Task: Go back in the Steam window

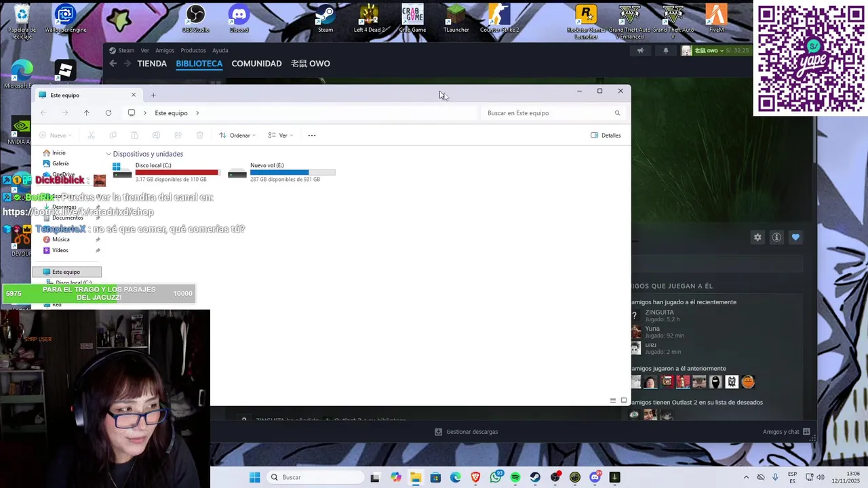Action: [113, 64]
